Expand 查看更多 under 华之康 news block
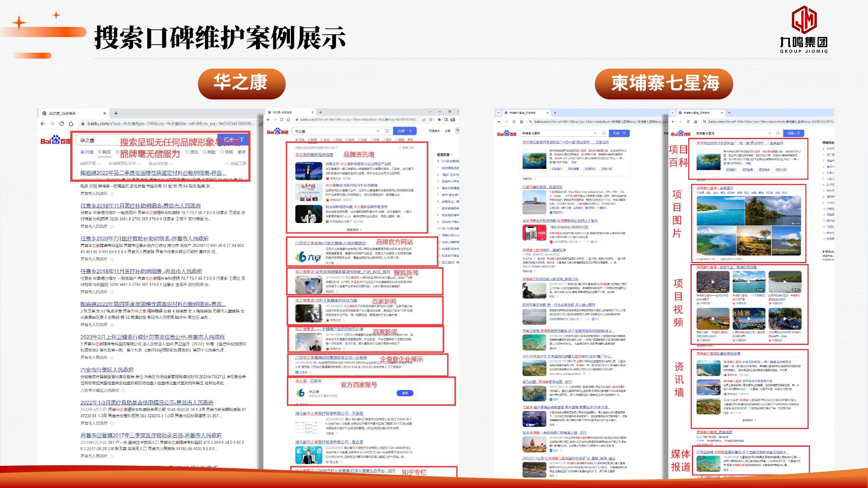868x488 pixels. 354,229
